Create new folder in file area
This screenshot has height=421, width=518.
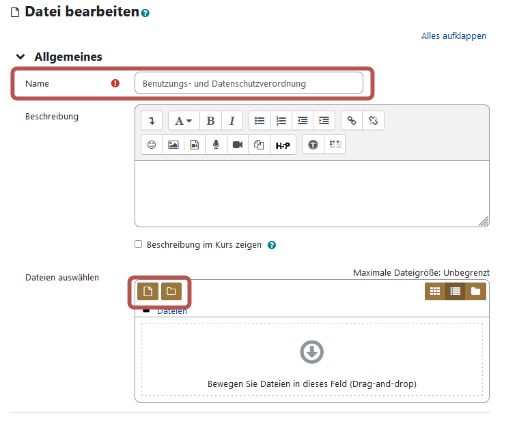pos(171,291)
